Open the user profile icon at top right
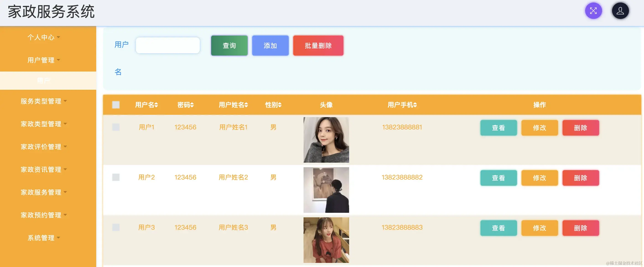Screen dimensions: 644x267 620,11
